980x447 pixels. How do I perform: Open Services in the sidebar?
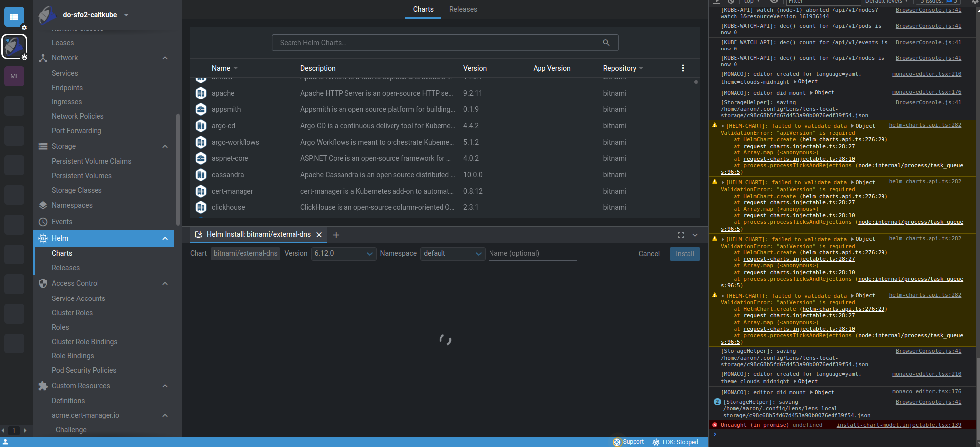[x=65, y=73]
